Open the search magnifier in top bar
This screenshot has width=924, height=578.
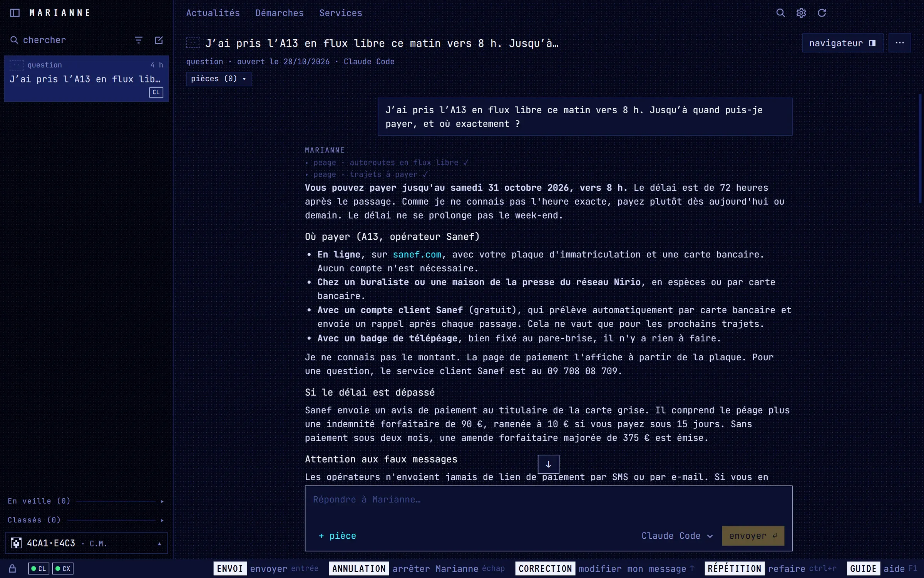coord(780,13)
